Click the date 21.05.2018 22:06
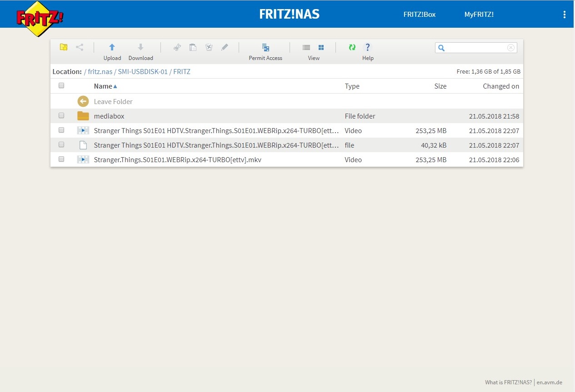This screenshot has height=392, width=575. tap(494, 160)
